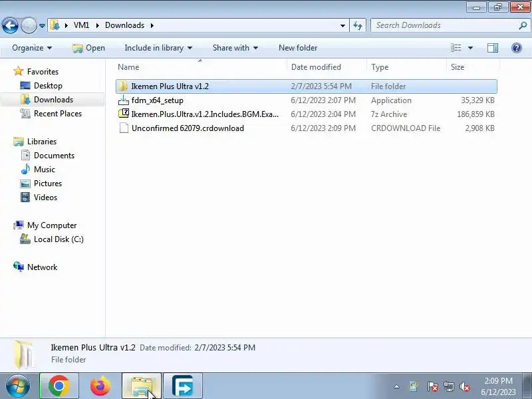This screenshot has width=532, height=399.
Task: Open Help via the question mark icon
Action: [x=517, y=48]
